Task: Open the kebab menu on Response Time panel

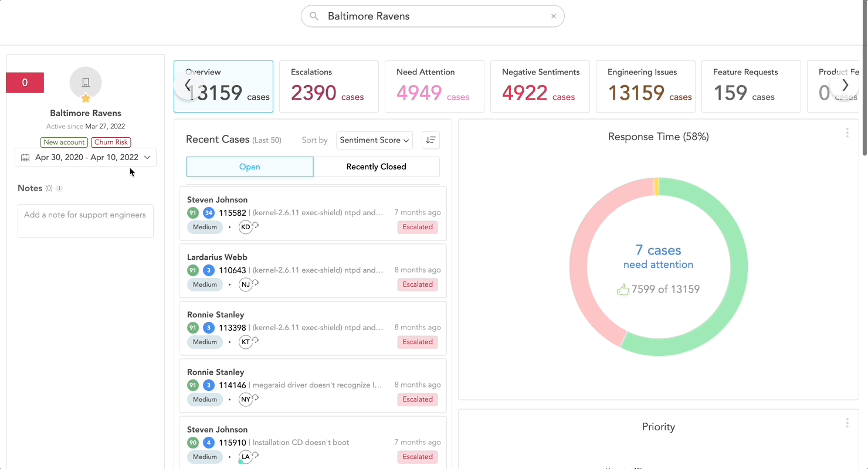Action: [847, 133]
